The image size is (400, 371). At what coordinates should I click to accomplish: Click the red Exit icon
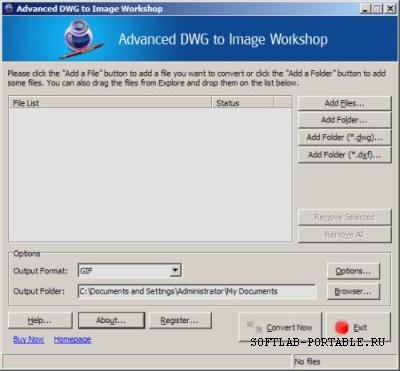[x=342, y=328]
